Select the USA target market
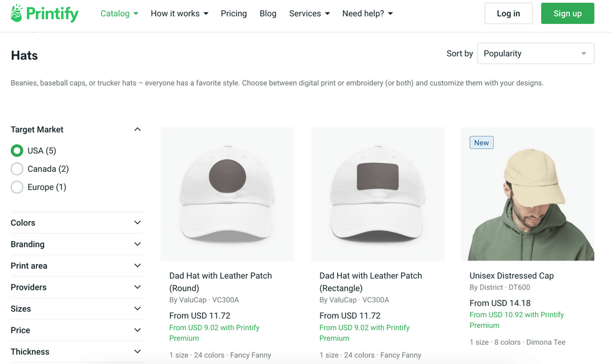This screenshot has height=364, width=613. click(17, 150)
